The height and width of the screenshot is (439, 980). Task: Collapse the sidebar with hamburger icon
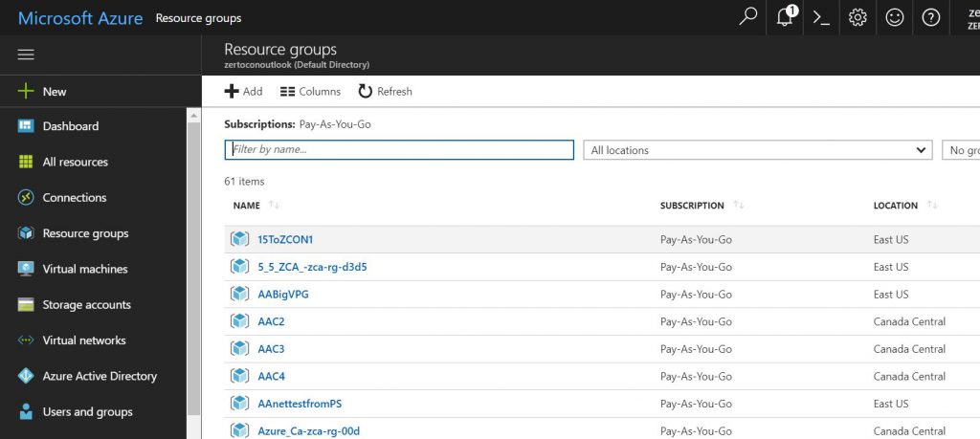[26, 55]
